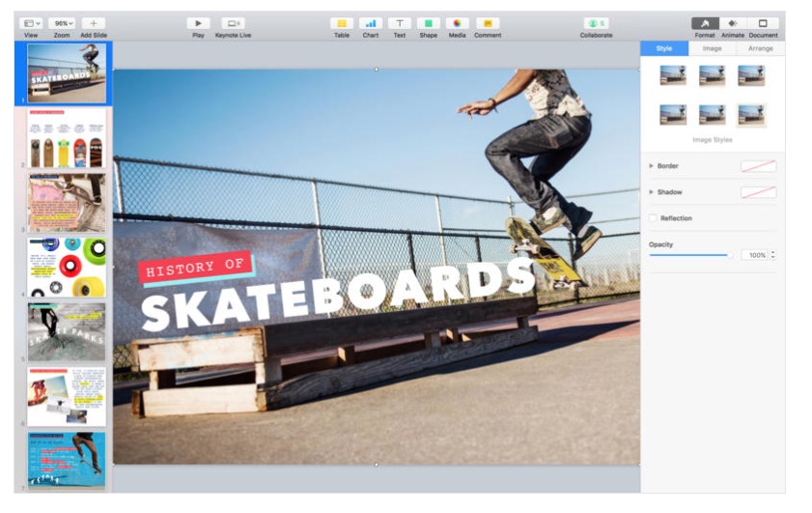This screenshot has width=812, height=513.
Task: Play the slideshow
Action: click(198, 23)
